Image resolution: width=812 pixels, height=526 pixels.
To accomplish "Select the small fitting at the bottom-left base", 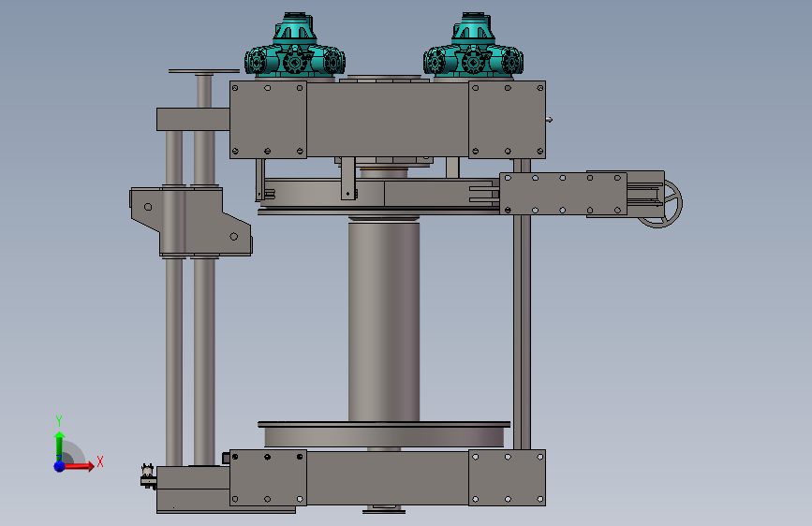I will click(148, 476).
